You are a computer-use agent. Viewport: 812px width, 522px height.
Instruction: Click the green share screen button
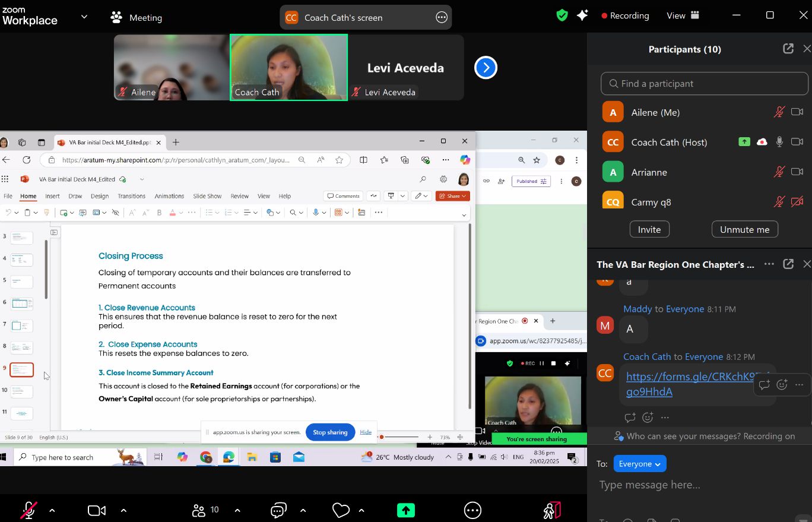coord(406,510)
